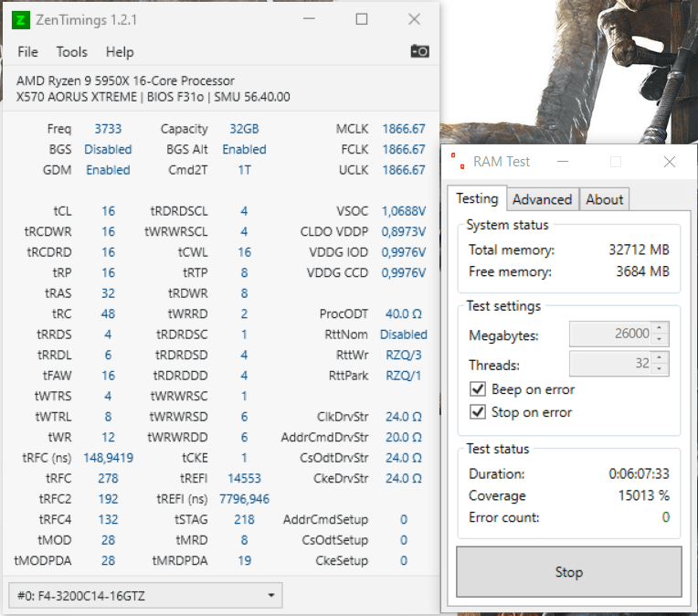Select the Testing tab in RAM Test
698x616 pixels.
[x=477, y=198]
